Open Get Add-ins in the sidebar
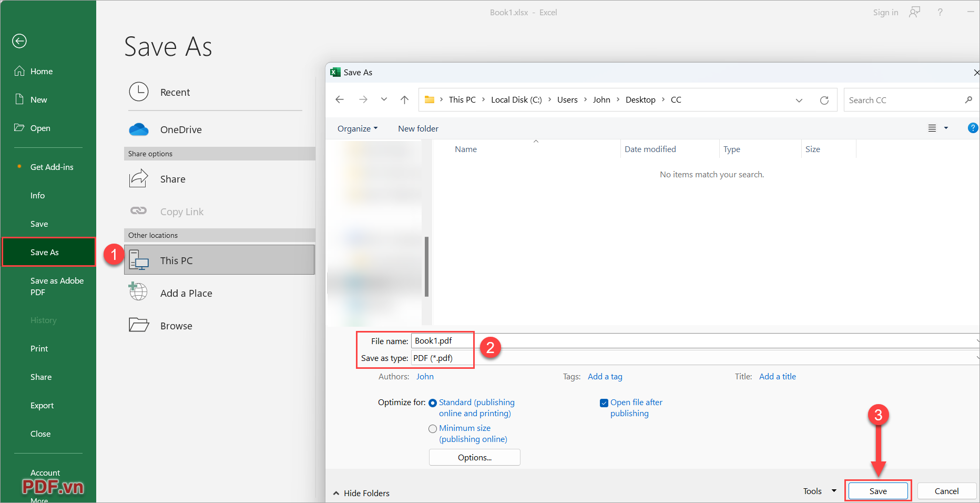 pos(52,167)
